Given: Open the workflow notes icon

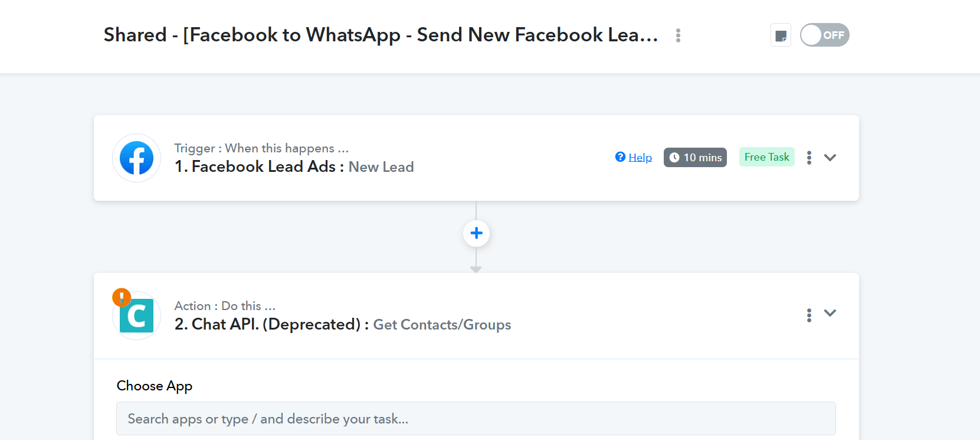Looking at the screenshot, I should (x=781, y=35).
